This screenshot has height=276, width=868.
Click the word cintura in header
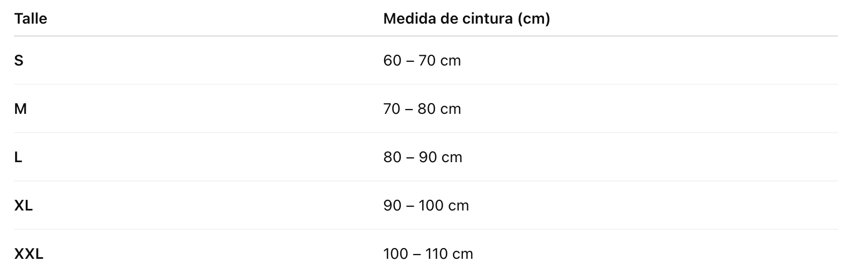(487, 19)
